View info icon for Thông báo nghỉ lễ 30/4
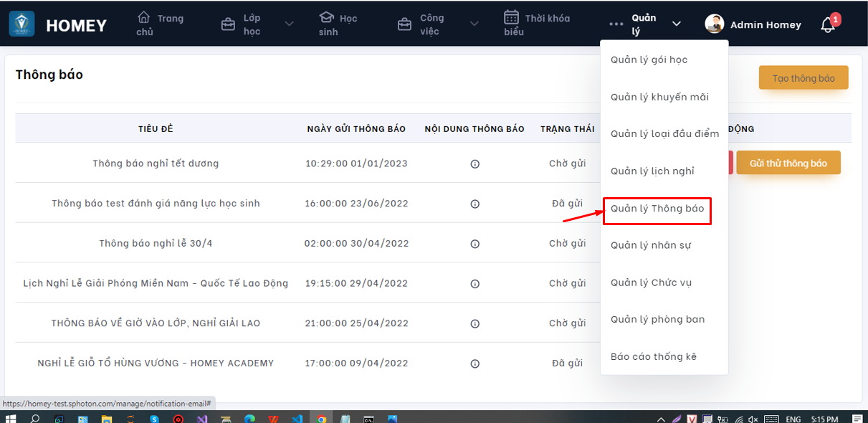 474,244
